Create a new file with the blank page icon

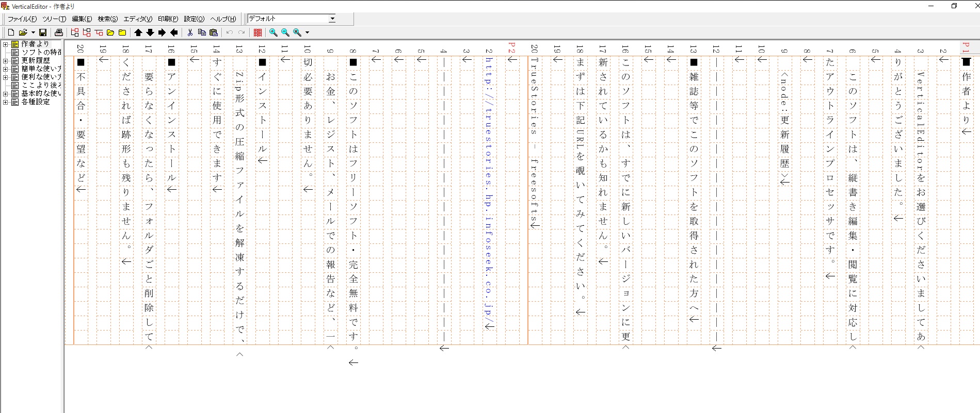[11, 32]
